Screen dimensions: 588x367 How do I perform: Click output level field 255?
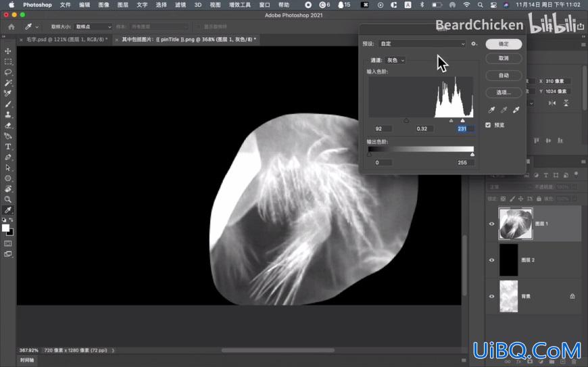[x=464, y=163]
